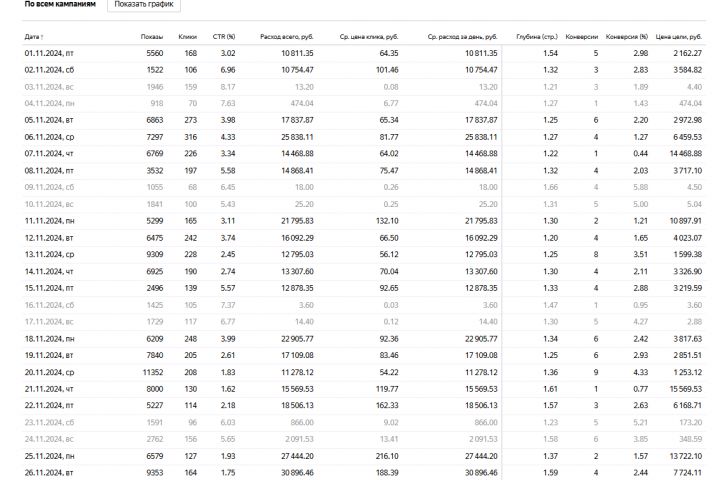
Task: Select date row 11.11.2024, пн
Action: (49, 221)
